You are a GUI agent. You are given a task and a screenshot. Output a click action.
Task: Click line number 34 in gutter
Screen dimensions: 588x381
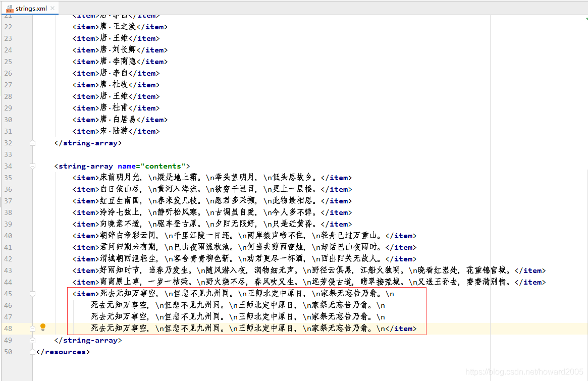click(x=8, y=166)
